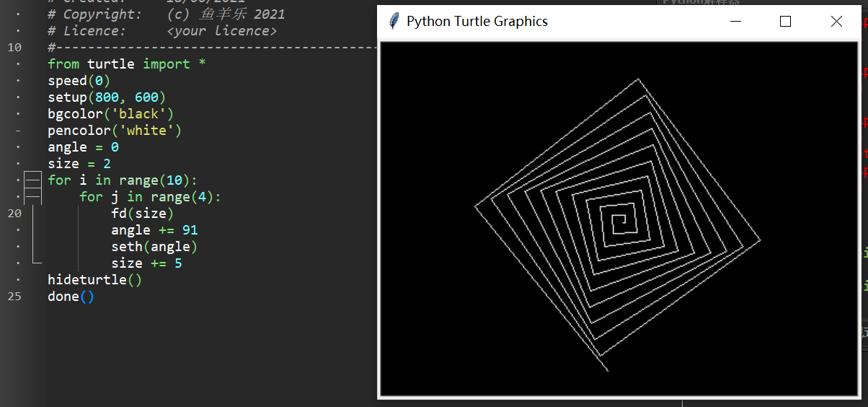Click the Python Turtle Graphics feather icon
868x407 pixels.
(394, 22)
